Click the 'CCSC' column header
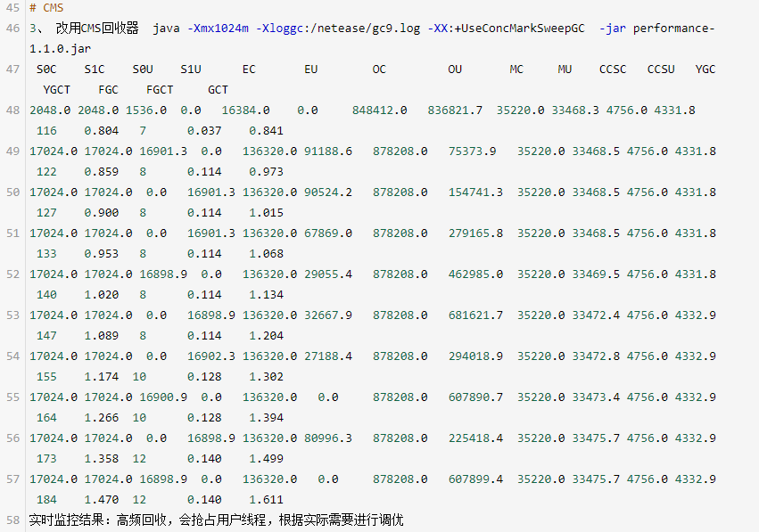759x532 pixels. click(x=613, y=70)
